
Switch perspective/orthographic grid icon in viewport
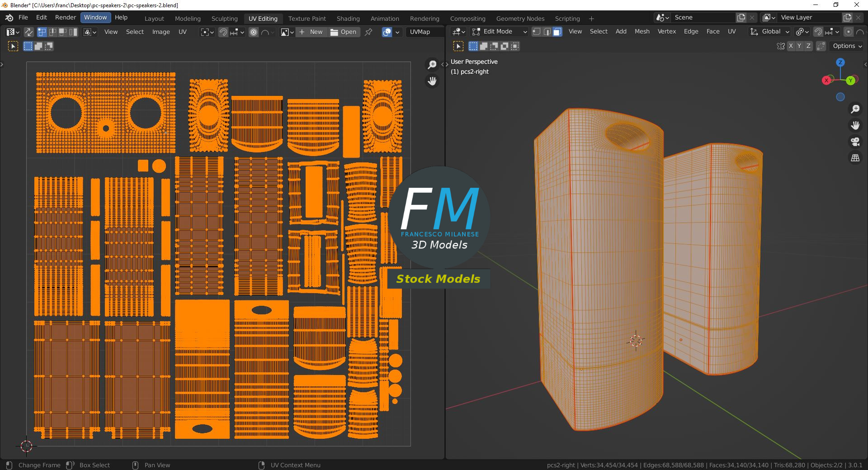click(x=855, y=158)
